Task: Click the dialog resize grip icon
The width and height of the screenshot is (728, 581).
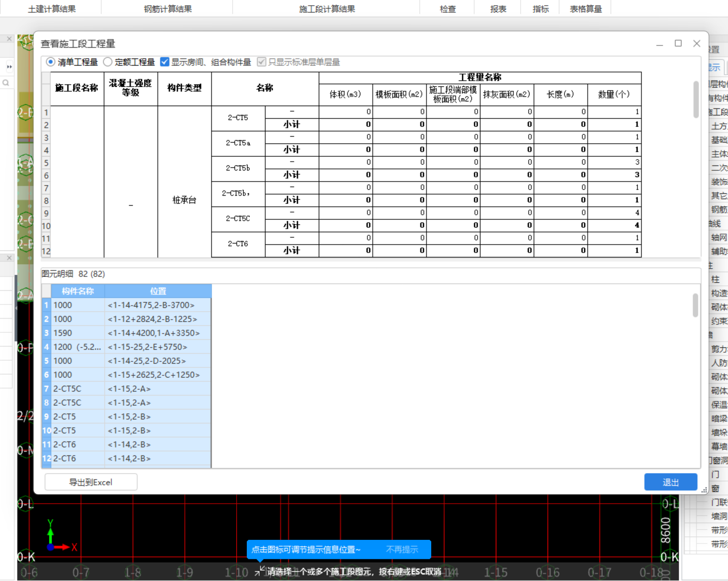Action: [x=704, y=489]
